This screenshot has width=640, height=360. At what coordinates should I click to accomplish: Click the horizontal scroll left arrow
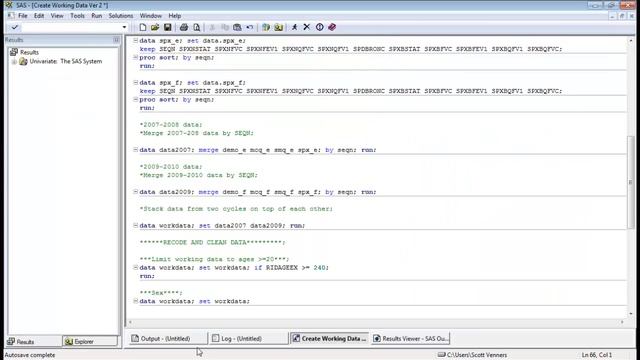point(130,322)
